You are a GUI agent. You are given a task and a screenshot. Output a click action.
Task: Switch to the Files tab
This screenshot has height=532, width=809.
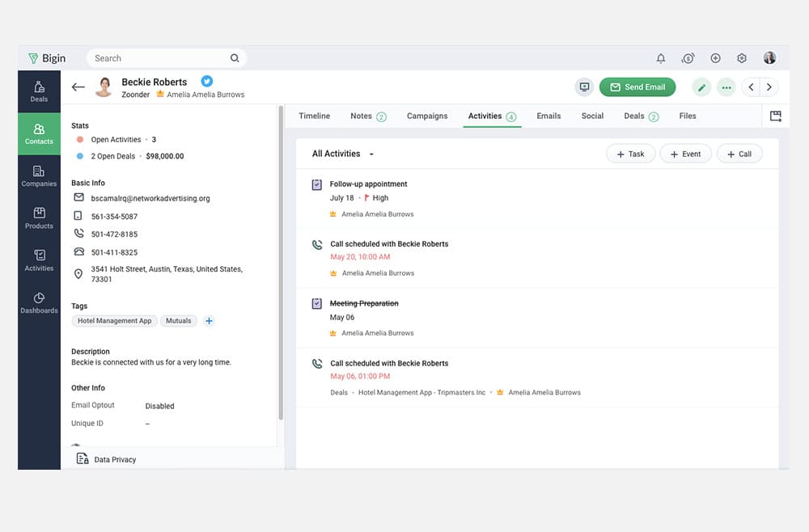pyautogui.click(x=687, y=116)
